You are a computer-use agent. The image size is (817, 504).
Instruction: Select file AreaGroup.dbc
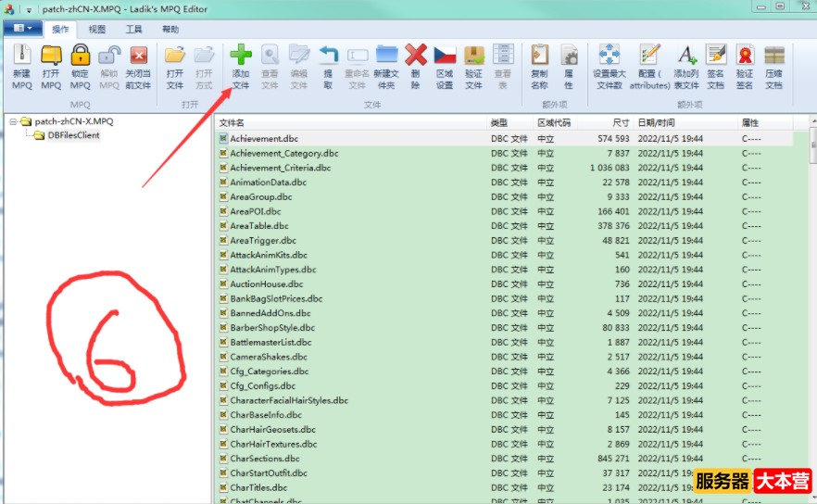[x=261, y=197]
